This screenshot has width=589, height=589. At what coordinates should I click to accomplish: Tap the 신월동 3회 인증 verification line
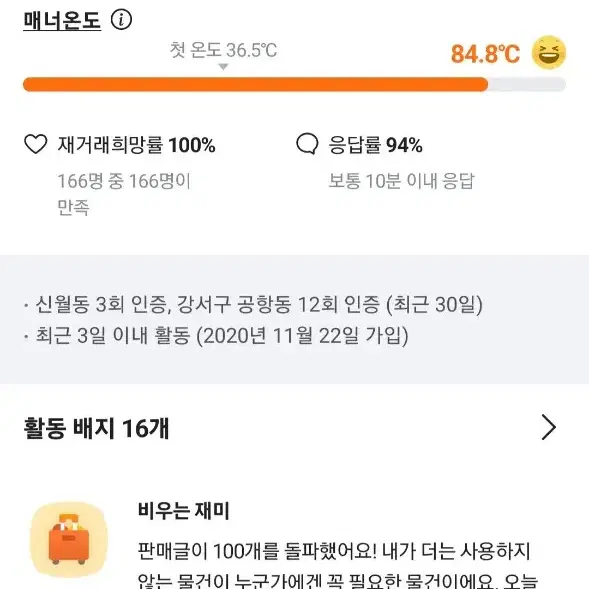tap(254, 304)
